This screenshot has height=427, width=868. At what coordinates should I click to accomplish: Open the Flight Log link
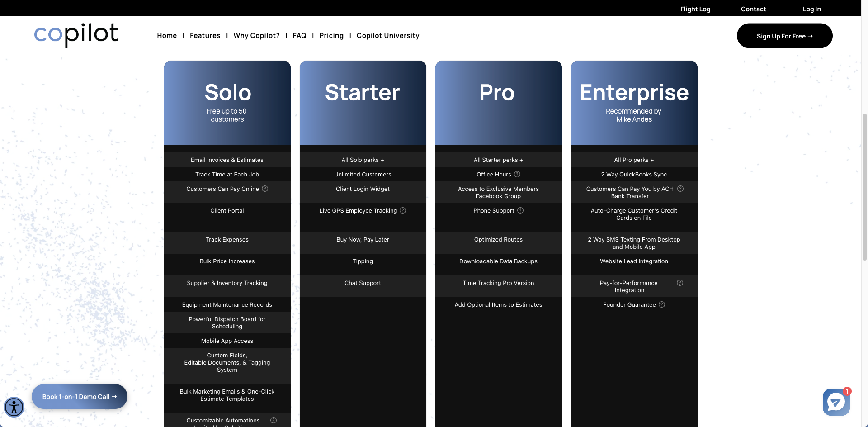(695, 9)
